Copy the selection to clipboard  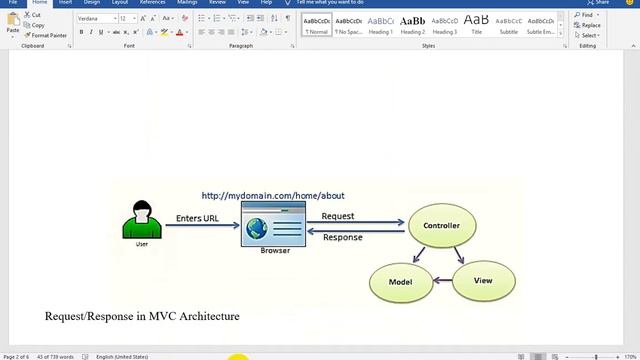tap(34, 25)
